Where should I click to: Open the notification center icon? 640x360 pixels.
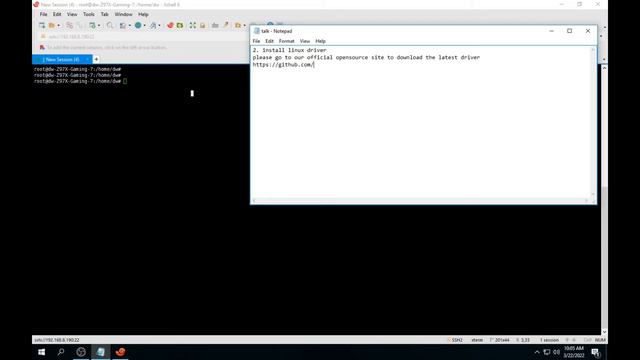[x=596, y=352]
